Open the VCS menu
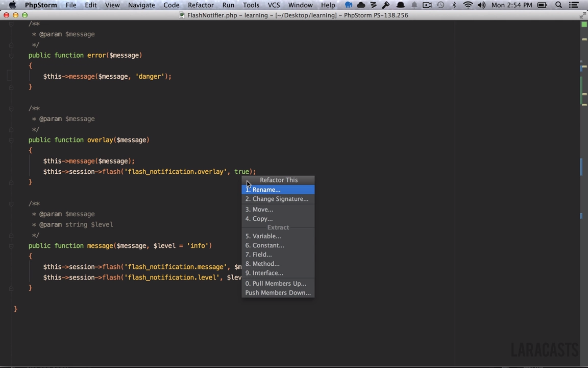This screenshot has width=588, height=368. 274,5
